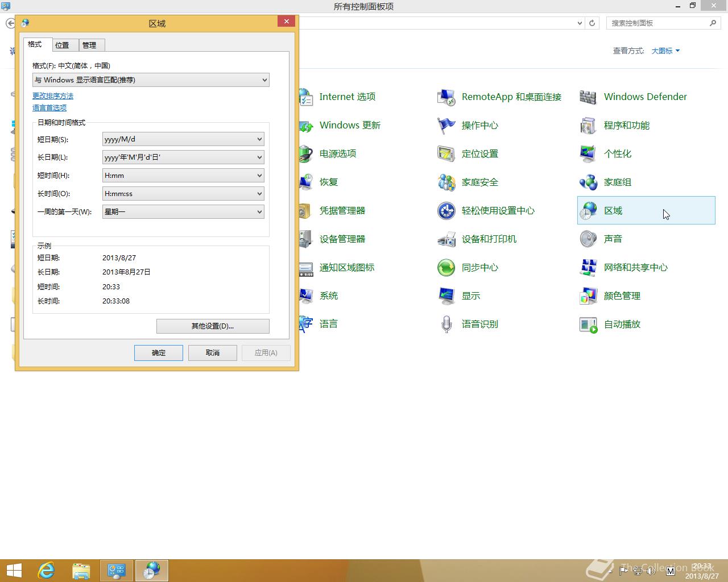Open the Windows Start button

pos(14,571)
